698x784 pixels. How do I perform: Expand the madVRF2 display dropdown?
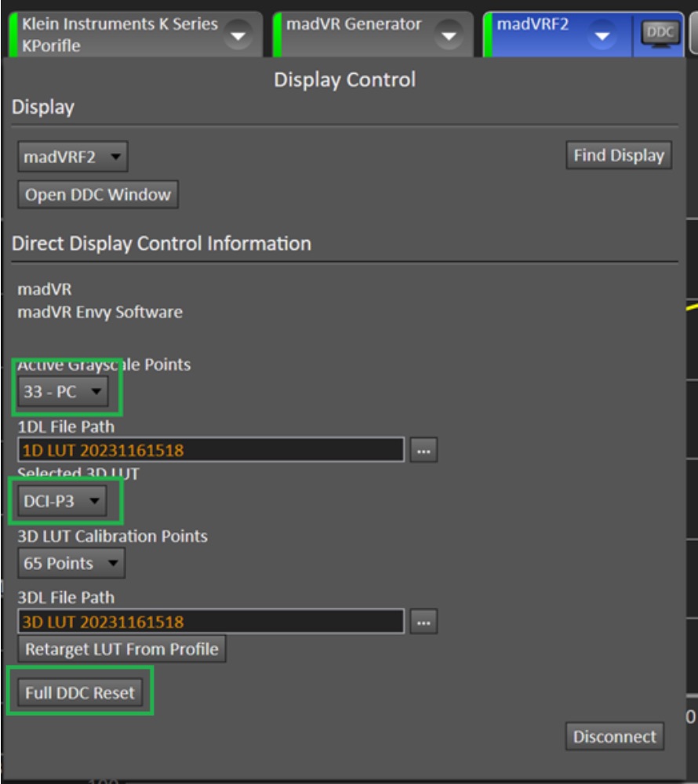click(x=73, y=157)
